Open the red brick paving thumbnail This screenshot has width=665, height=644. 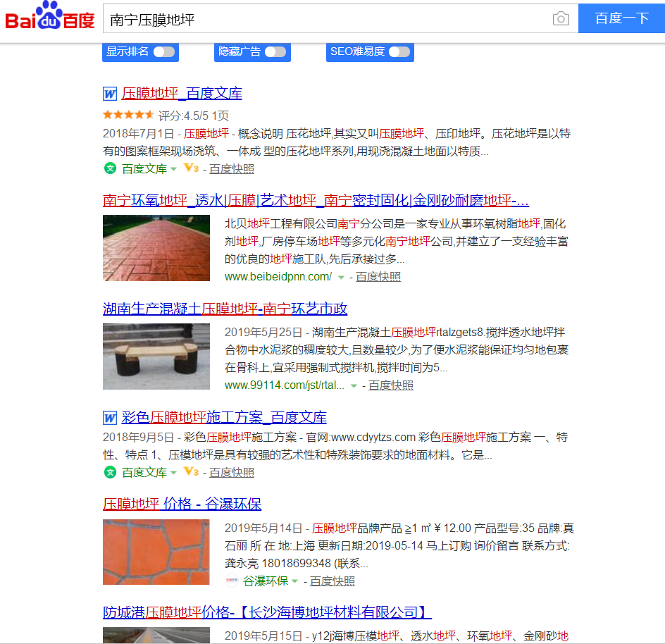[x=156, y=248]
